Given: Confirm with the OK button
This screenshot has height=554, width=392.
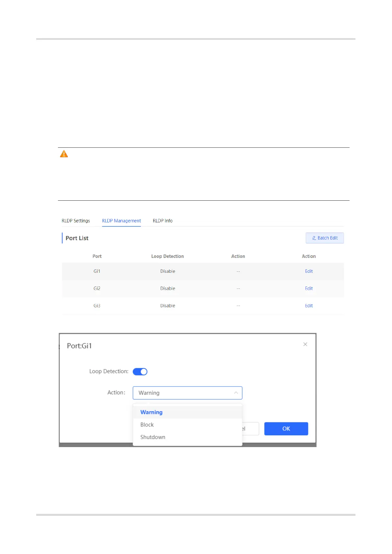Looking at the screenshot, I should pyautogui.click(x=286, y=429).
